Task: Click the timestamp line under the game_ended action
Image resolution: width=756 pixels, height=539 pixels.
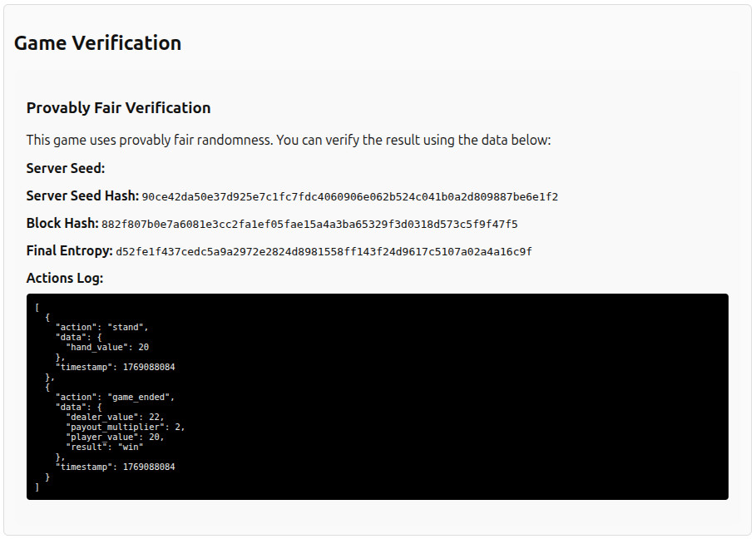Action: pyautogui.click(x=115, y=467)
